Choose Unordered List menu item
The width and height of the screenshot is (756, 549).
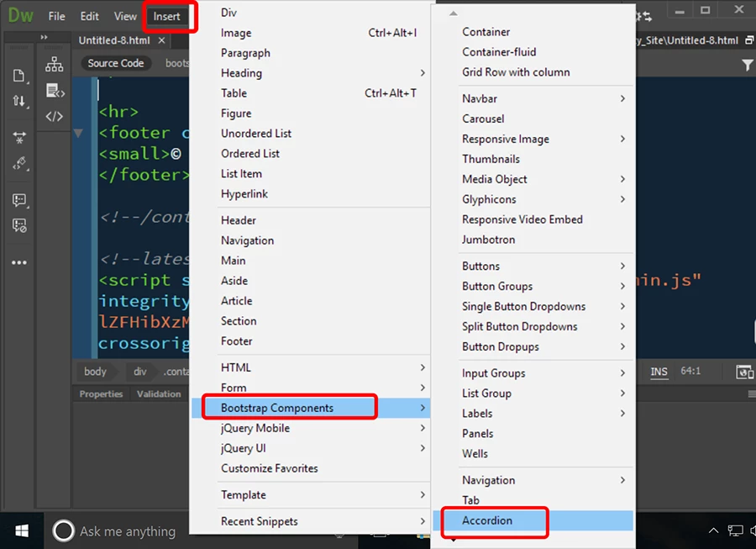[x=311, y=134]
